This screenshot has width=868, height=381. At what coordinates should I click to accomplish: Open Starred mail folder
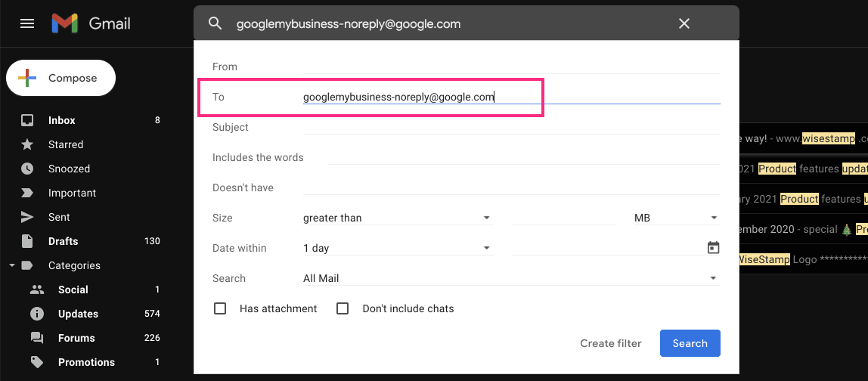[66, 144]
